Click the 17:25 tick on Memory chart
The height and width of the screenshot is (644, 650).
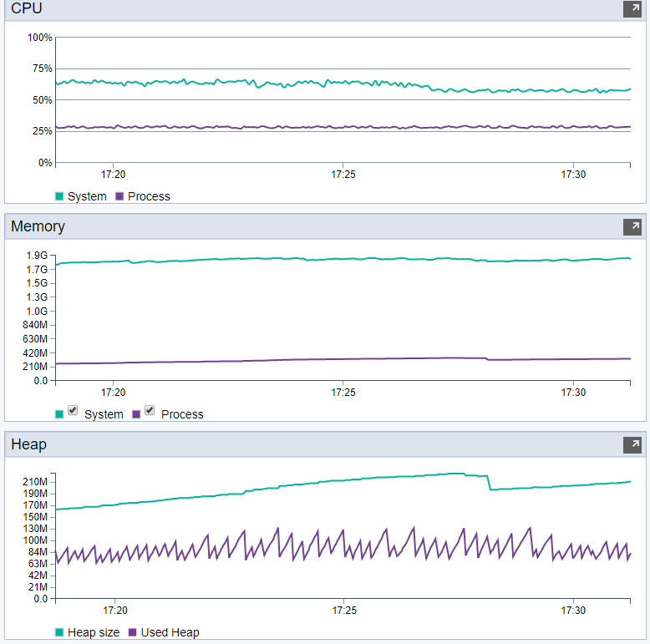343,393
